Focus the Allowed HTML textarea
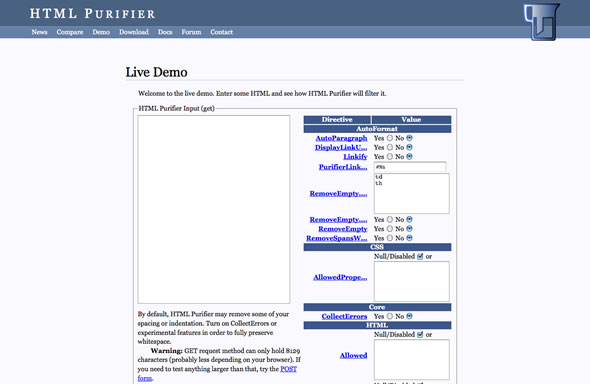 [x=412, y=360]
